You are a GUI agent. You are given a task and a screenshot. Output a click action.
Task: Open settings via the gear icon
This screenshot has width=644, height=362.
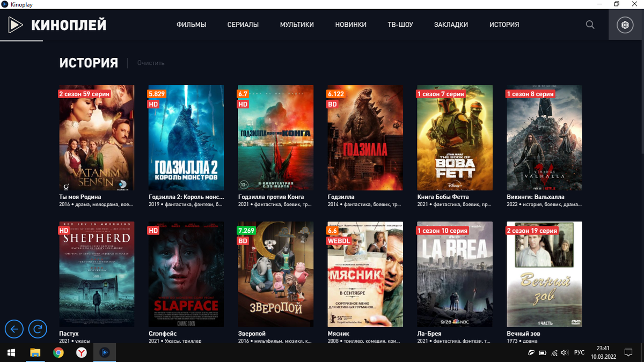(625, 25)
